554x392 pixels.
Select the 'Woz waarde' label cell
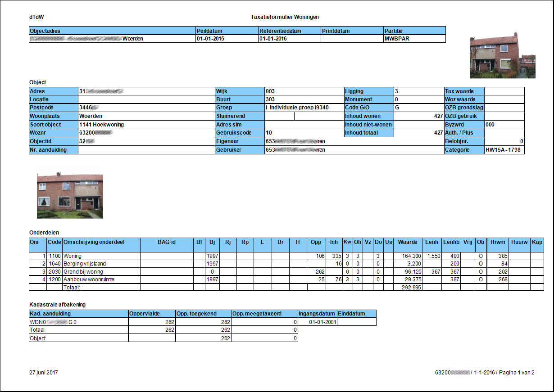pyautogui.click(x=464, y=99)
